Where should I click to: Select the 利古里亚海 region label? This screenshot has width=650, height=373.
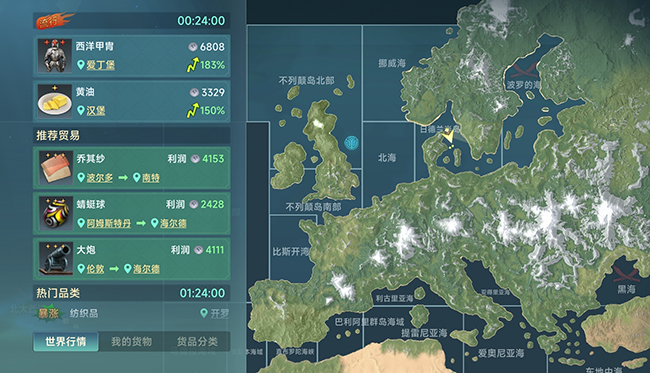click(394, 298)
